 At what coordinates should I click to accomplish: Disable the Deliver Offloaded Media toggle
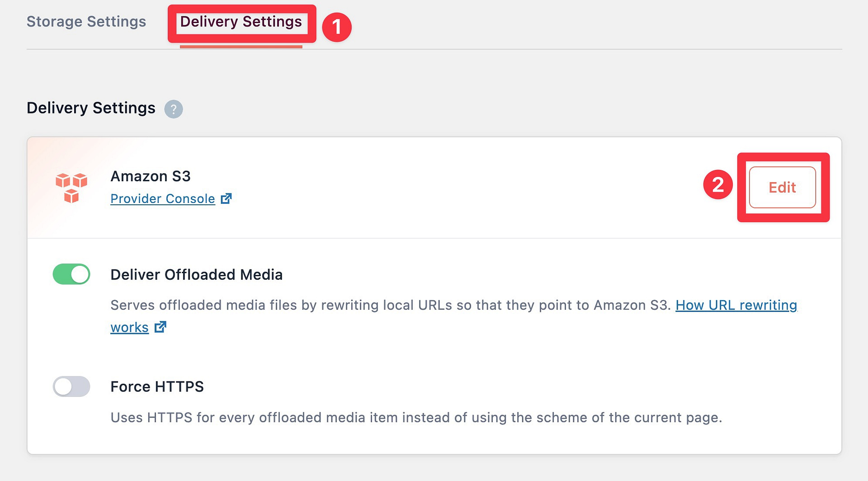pos(71,274)
